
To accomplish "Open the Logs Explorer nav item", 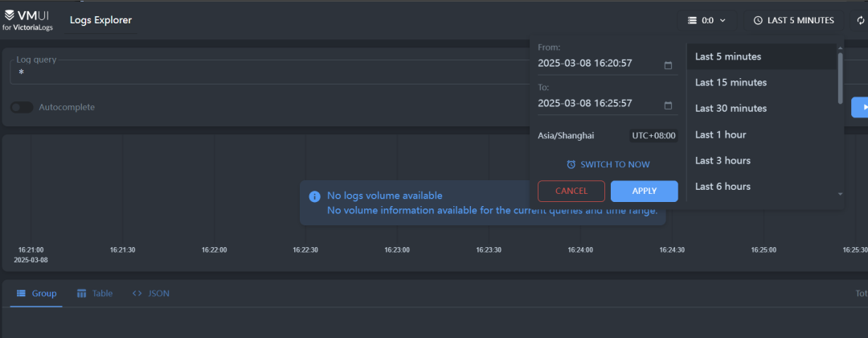I will [x=101, y=20].
